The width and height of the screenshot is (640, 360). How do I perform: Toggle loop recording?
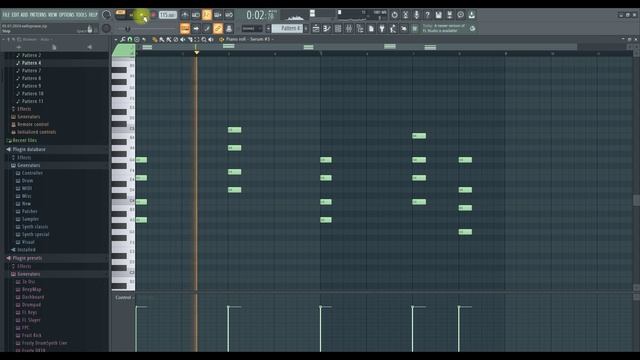(x=229, y=15)
